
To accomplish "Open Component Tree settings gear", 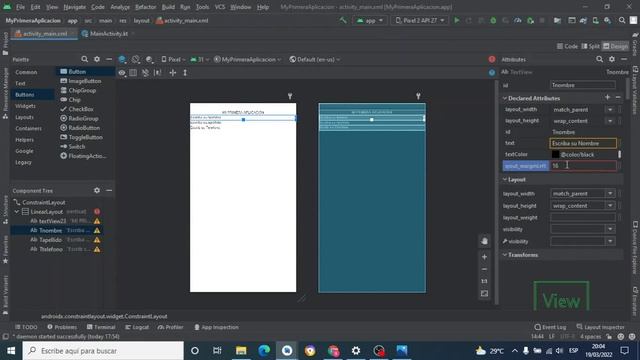I will 97,190.
